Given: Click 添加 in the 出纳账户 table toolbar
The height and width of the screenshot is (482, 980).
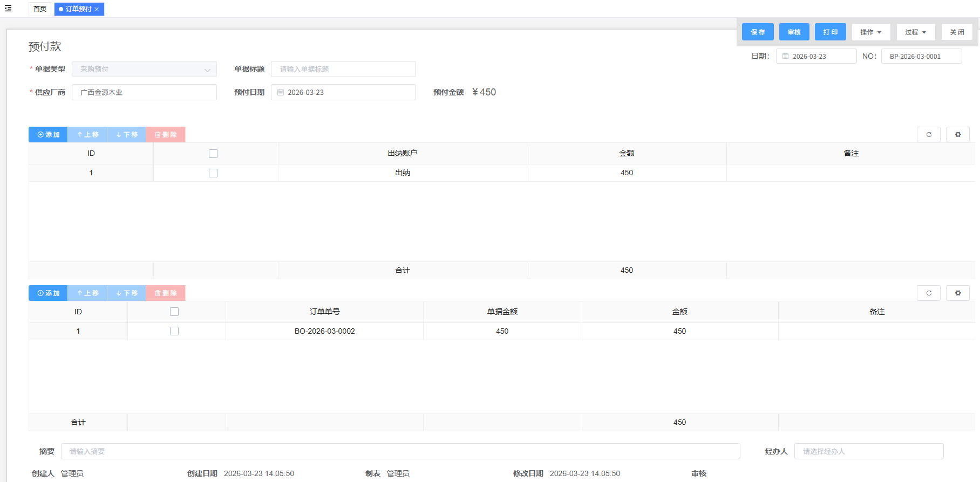Looking at the screenshot, I should (48, 135).
